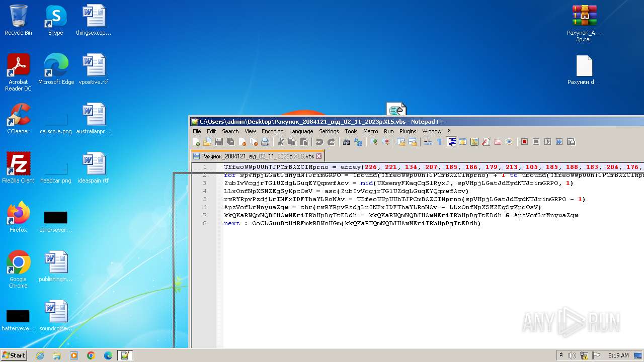Zoom in the editor view
Screen dimensions: 644x362
pyautogui.click(x=374, y=142)
